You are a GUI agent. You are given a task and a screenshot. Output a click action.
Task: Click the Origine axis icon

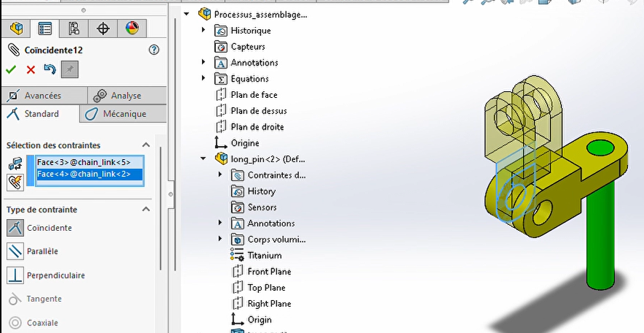click(x=221, y=142)
